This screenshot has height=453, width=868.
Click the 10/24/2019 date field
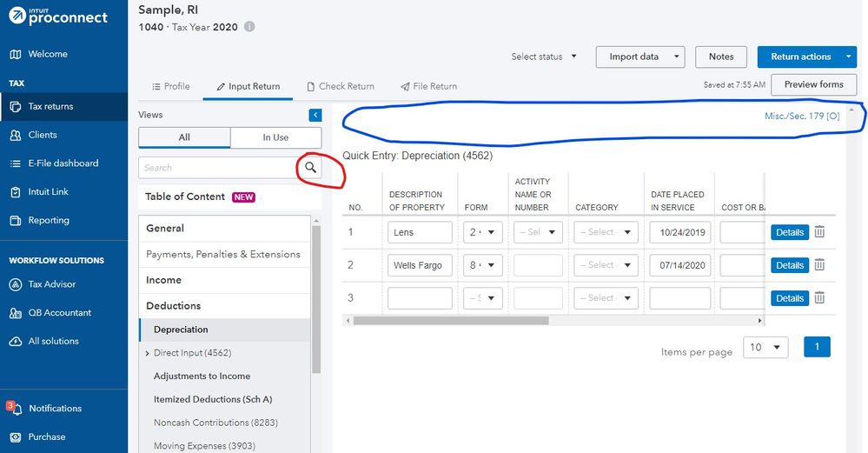coord(679,232)
